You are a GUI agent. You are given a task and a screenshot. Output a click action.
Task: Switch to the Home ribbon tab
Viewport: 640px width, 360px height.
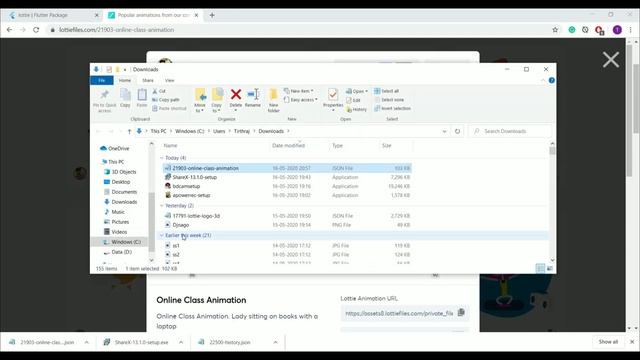click(x=125, y=80)
